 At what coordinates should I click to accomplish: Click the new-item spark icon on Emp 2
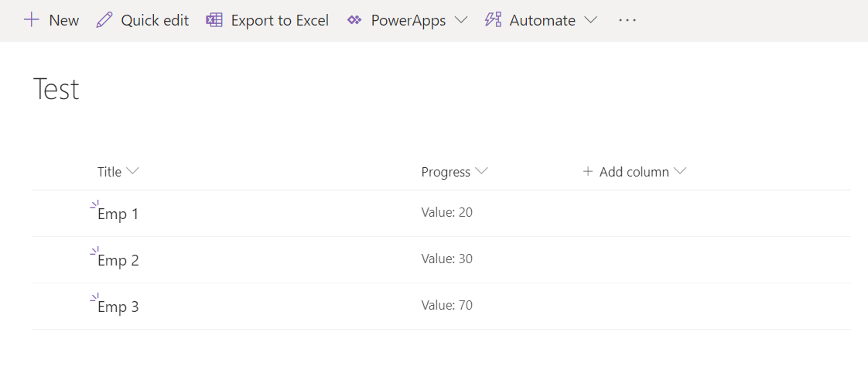tap(94, 252)
